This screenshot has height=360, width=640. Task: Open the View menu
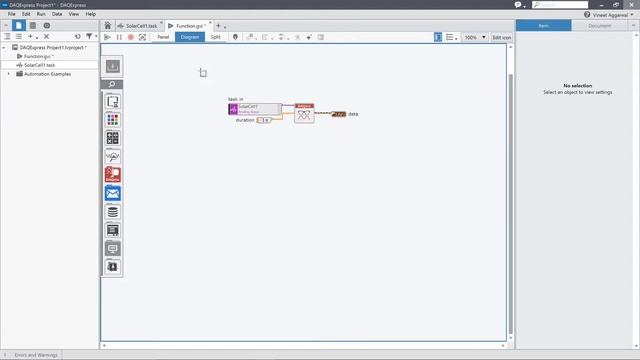pyautogui.click(x=74, y=14)
